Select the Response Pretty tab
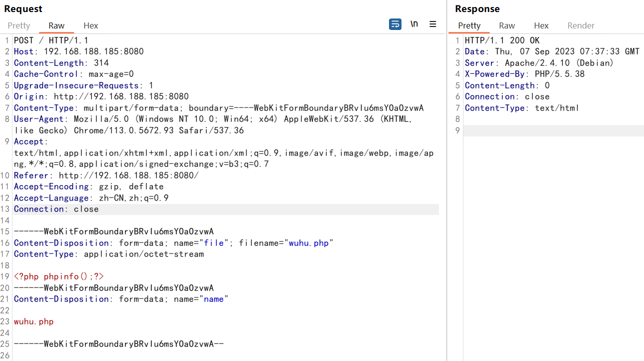644x361 pixels. pos(469,25)
